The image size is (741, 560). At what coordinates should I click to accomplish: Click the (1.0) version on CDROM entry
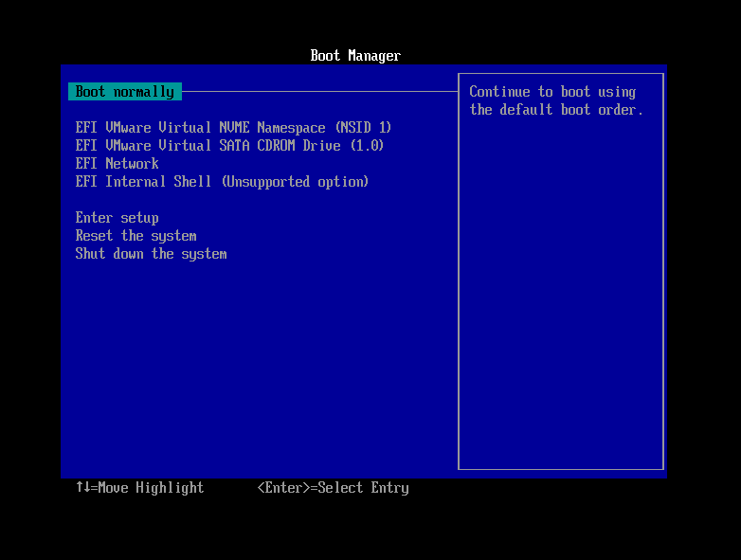pyautogui.click(x=367, y=146)
